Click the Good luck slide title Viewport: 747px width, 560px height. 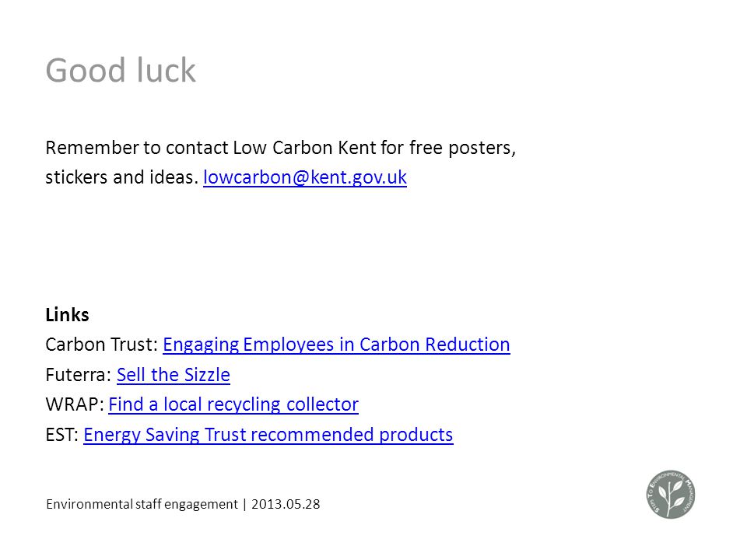[x=121, y=71]
